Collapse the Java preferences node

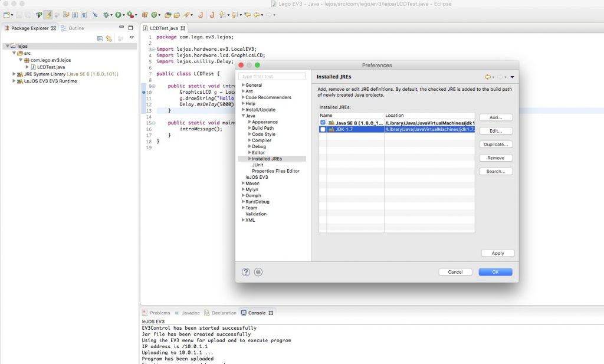(243, 116)
